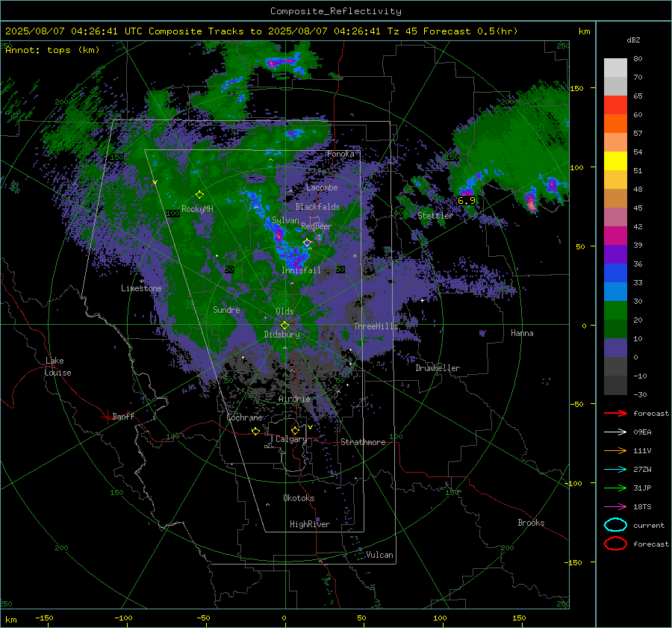Click the yellow diamond marker above Calgary
This screenshot has width=672, height=628.
(295, 430)
